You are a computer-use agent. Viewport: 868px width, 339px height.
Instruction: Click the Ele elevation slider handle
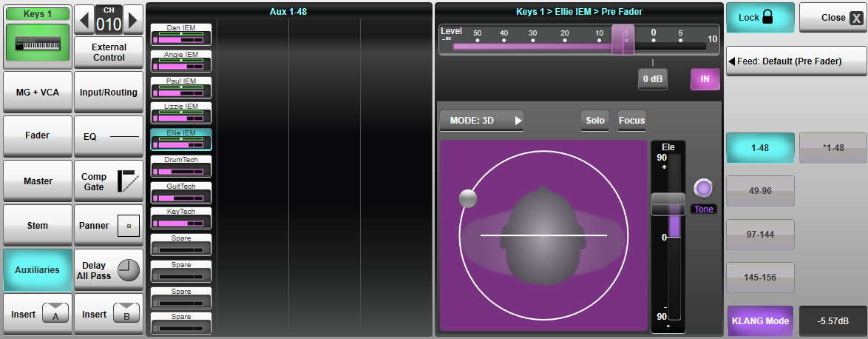668,204
